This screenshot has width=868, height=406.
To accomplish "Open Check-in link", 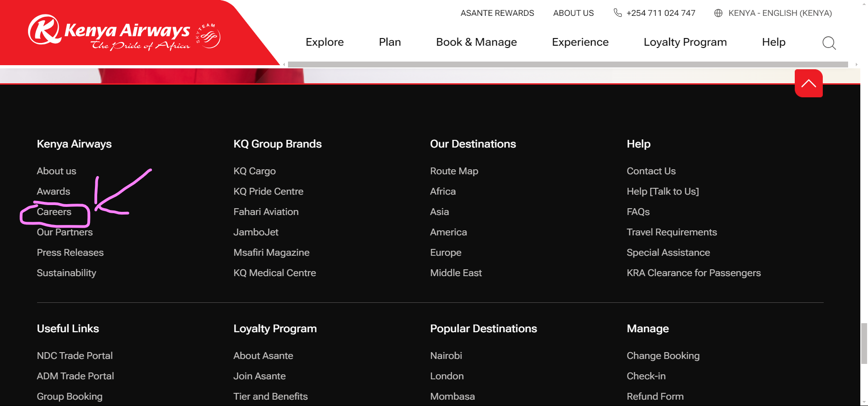I will click(x=646, y=376).
